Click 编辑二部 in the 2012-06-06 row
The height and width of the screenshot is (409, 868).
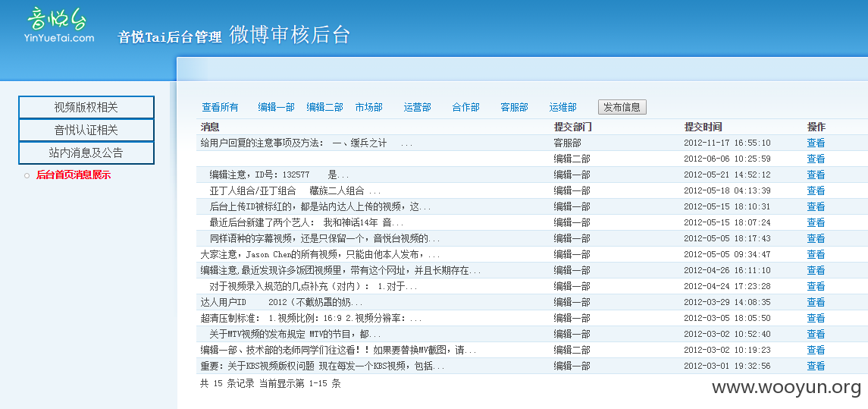click(572, 159)
